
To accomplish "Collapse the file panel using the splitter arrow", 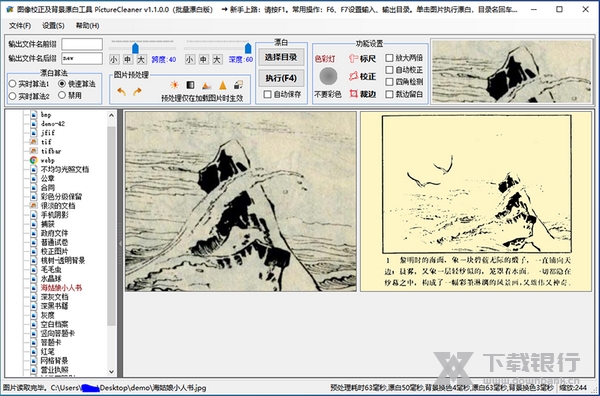I will pyautogui.click(x=120, y=243).
